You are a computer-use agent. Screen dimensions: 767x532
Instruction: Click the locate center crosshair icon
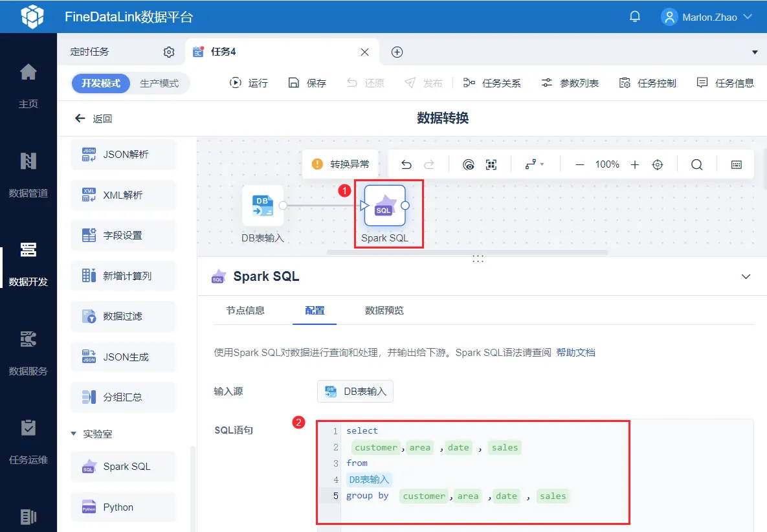click(658, 164)
